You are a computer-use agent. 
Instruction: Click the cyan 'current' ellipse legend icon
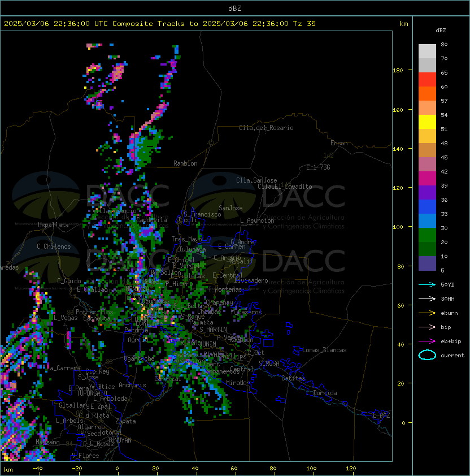[x=427, y=355]
